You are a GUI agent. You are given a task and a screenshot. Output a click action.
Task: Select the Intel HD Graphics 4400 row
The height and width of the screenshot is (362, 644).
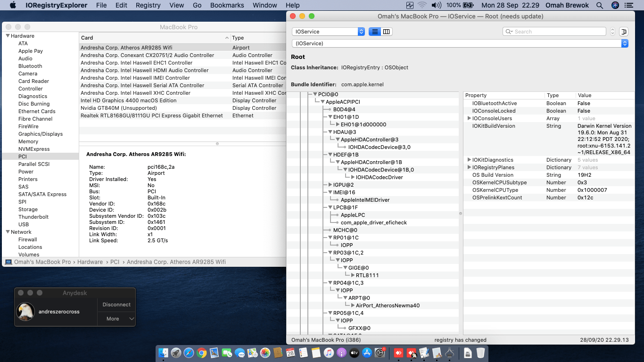pos(182,100)
